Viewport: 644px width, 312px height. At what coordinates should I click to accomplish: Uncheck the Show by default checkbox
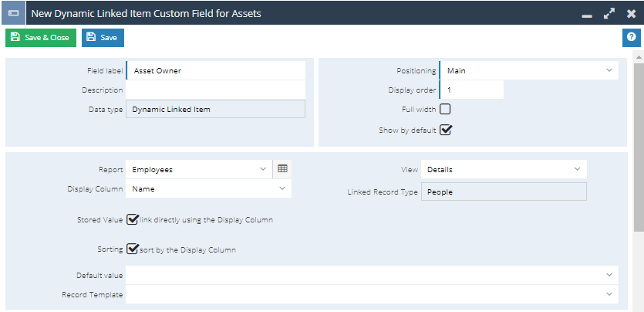tap(446, 130)
